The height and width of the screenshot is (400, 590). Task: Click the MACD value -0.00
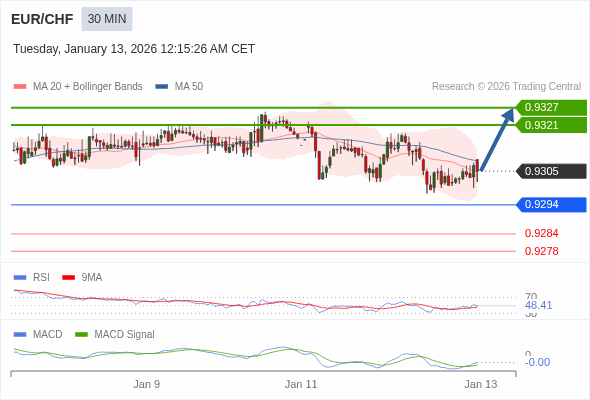click(537, 362)
